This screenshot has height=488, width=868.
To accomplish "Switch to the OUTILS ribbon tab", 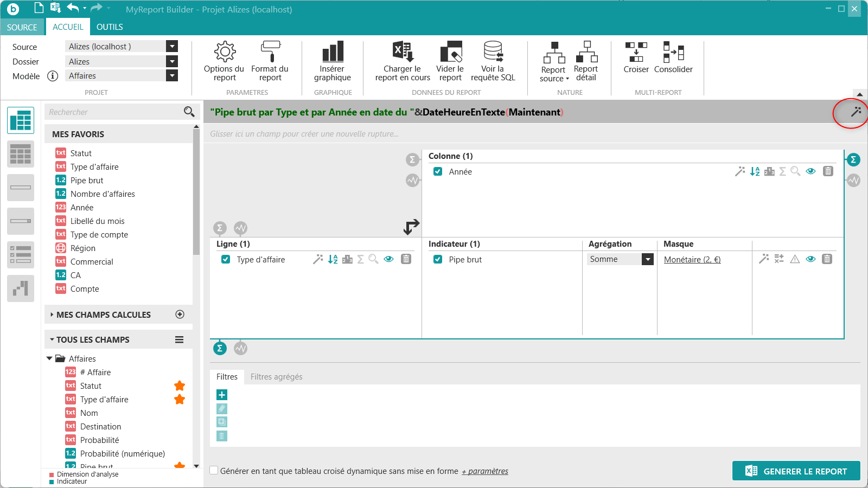I will point(110,27).
